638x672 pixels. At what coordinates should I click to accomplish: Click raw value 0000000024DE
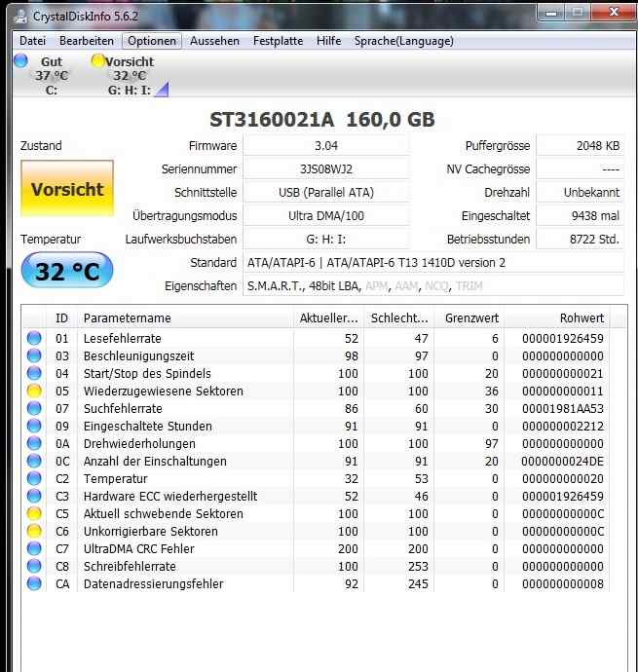click(563, 462)
